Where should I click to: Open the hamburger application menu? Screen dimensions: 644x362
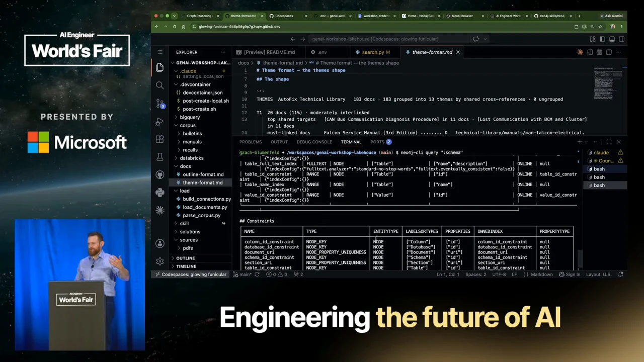coord(160,52)
